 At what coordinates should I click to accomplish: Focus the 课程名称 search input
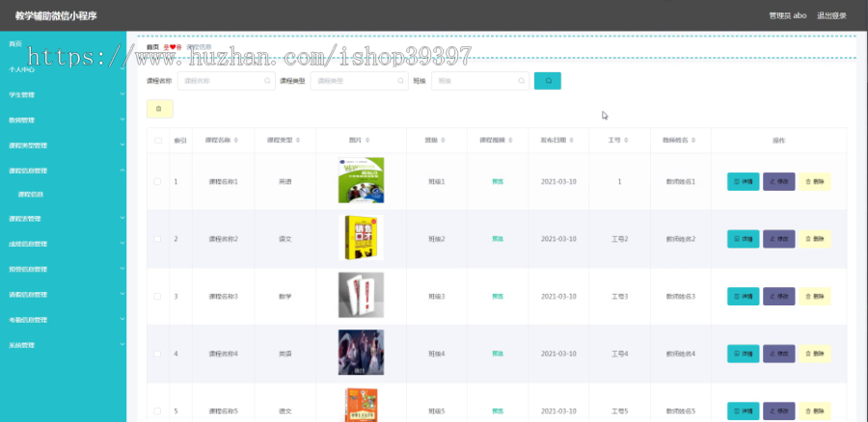tap(227, 81)
